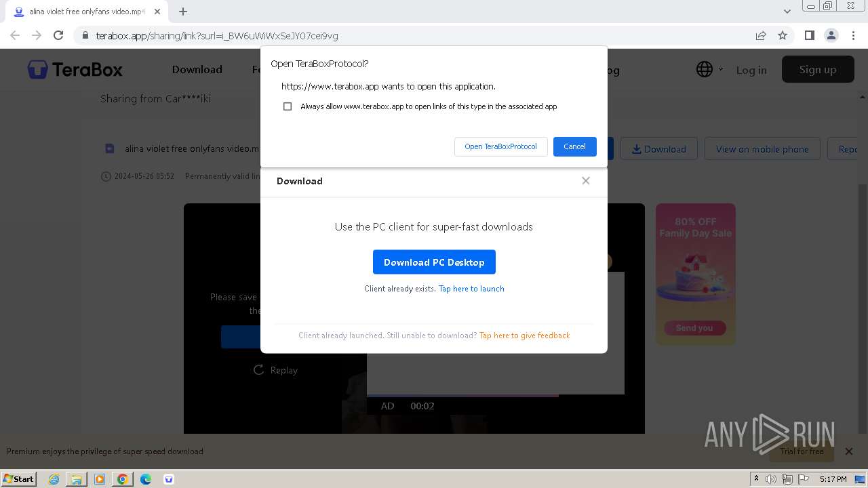This screenshot has width=868, height=488.
Task: Click the Download button beside the file
Action: coord(659,148)
